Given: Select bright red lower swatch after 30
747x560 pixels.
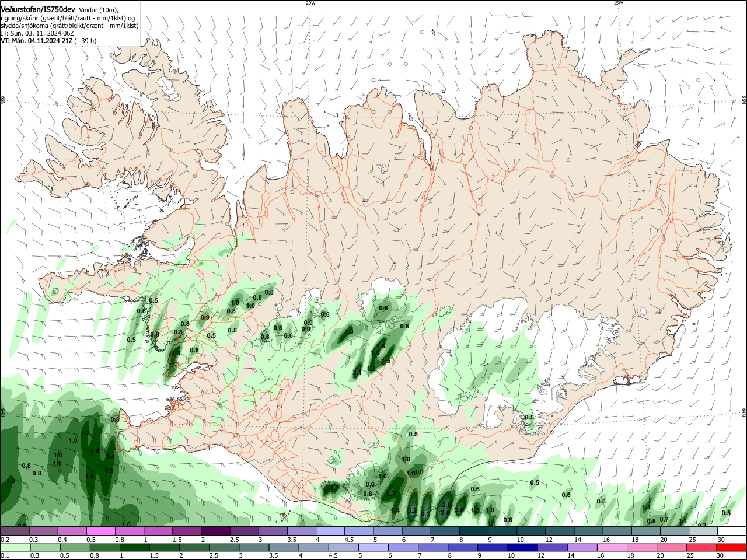Looking at the screenshot, I should tap(731, 547).
